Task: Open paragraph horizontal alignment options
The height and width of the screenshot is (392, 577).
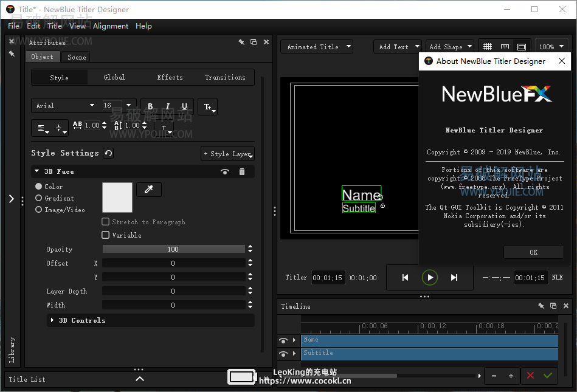Action: pyautogui.click(x=43, y=128)
